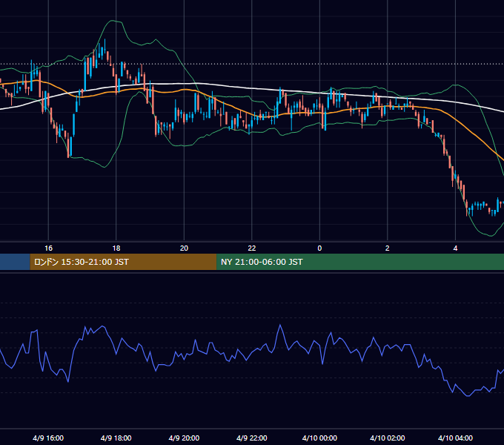Click the 20 hour label on price chart axis

click(x=184, y=248)
